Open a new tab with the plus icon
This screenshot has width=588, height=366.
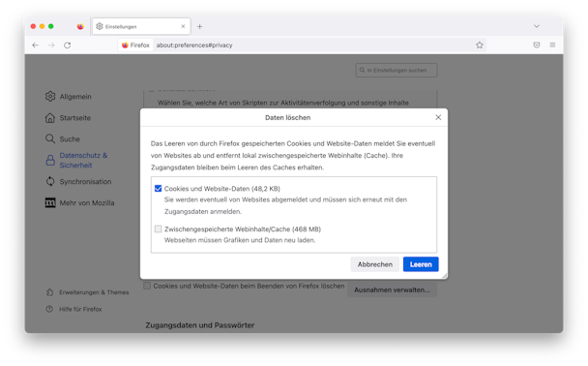click(199, 26)
